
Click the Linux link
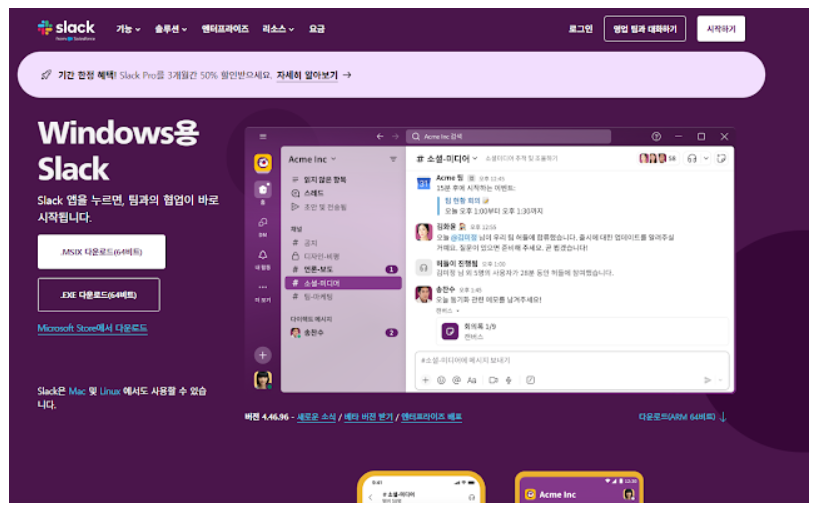pos(110,391)
